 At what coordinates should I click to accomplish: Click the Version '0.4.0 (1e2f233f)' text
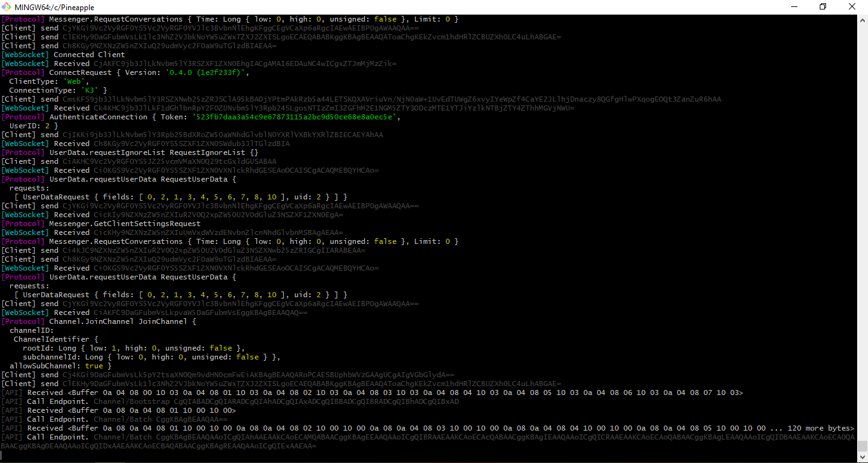click(x=207, y=72)
